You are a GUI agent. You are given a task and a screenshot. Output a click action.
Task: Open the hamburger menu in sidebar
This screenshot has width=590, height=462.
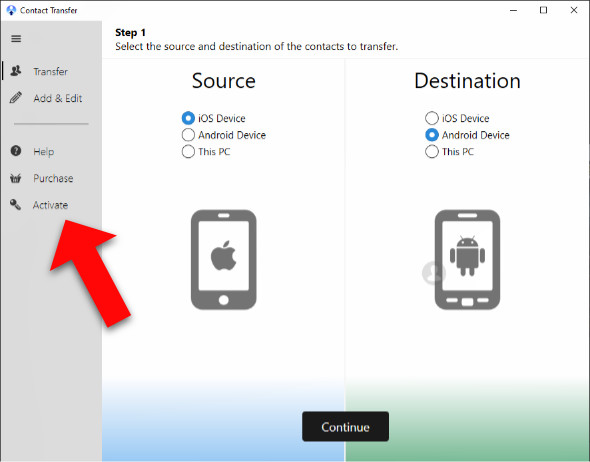coord(16,38)
